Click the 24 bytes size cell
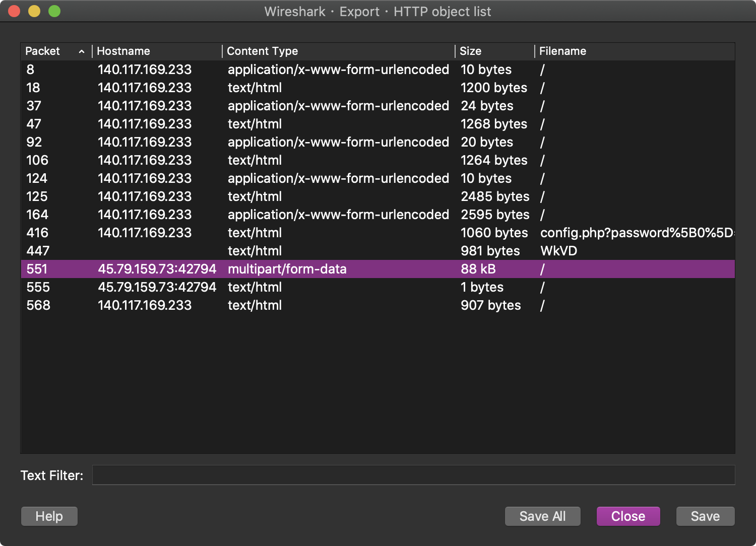This screenshot has height=546, width=756. tap(487, 106)
